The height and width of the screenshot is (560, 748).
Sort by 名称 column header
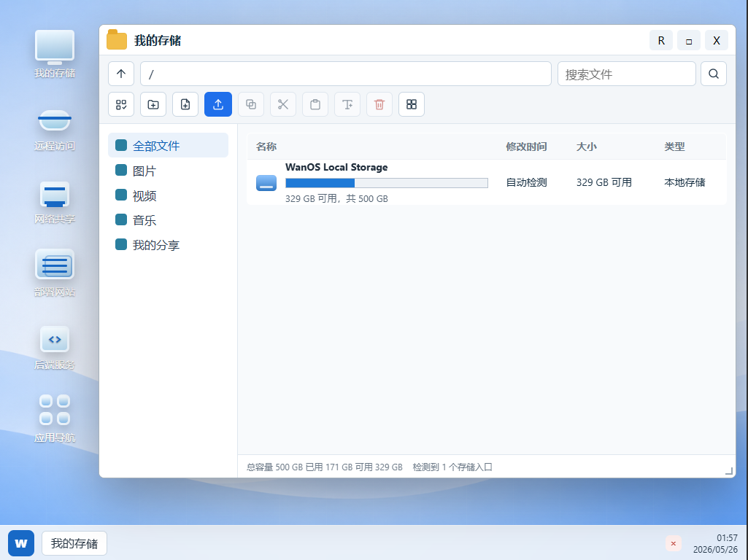(266, 147)
